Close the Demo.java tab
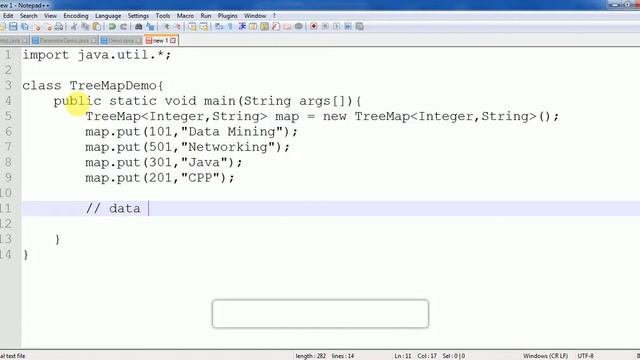 tap(138, 41)
